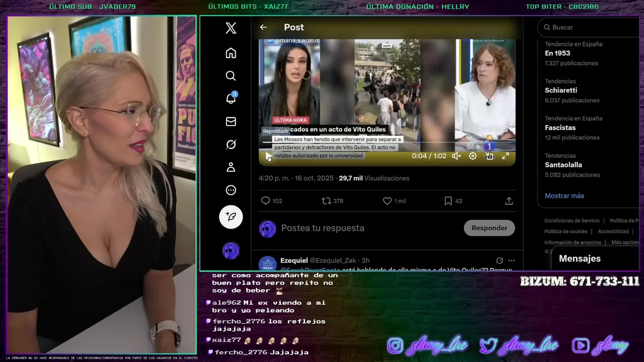Compose new post with feather button
Screen dimensions: 644x362
point(231,217)
